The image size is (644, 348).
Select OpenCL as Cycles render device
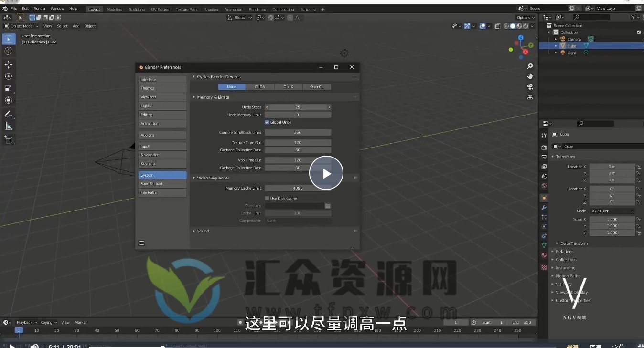317,87
